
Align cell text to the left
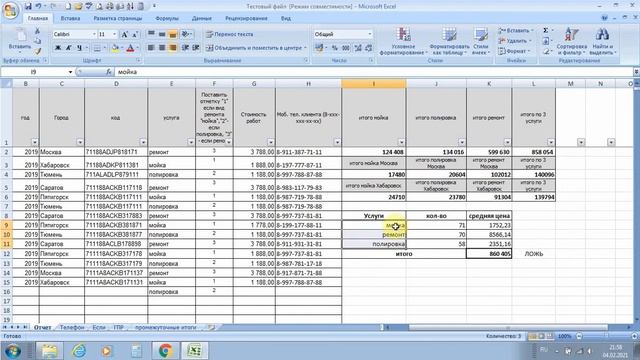click(151, 48)
